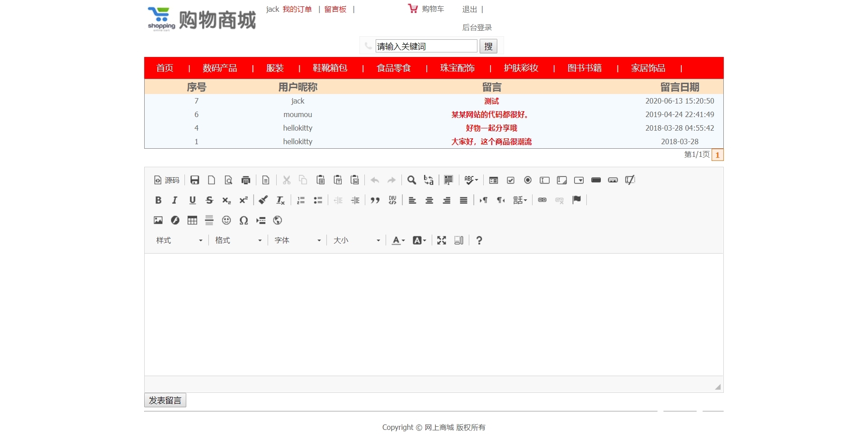Open the 我的订单 orders link
The image size is (868, 443).
coord(297,9)
